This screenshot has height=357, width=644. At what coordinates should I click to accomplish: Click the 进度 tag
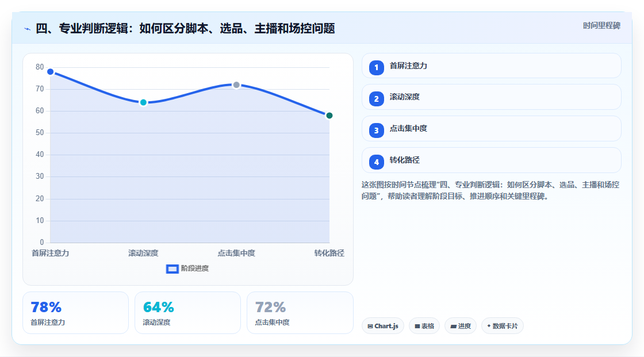point(461,326)
